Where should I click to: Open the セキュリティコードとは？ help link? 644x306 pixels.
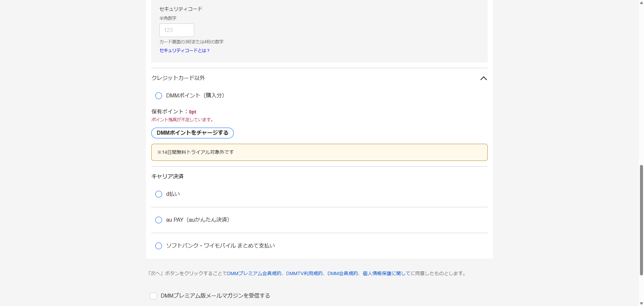tap(184, 50)
